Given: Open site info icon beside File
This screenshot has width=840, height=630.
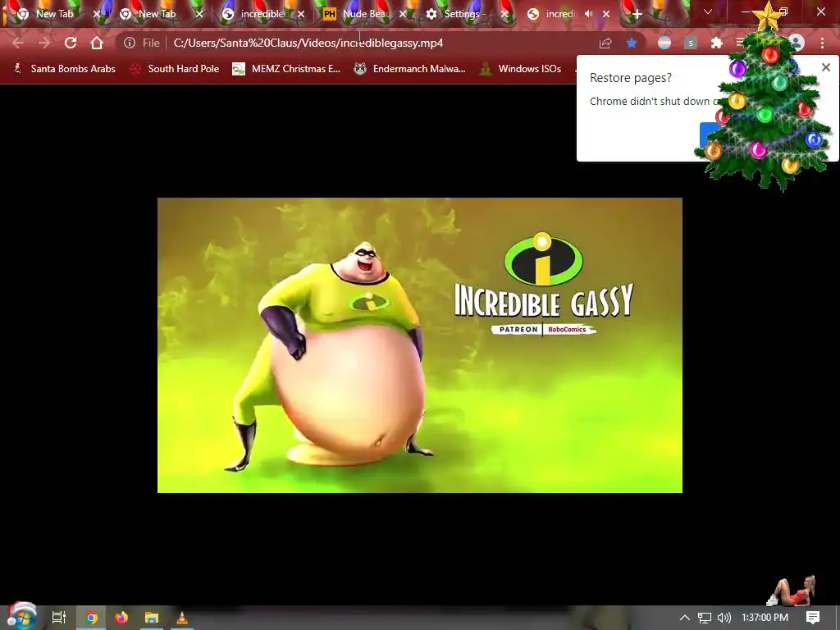Looking at the screenshot, I should coord(129,43).
